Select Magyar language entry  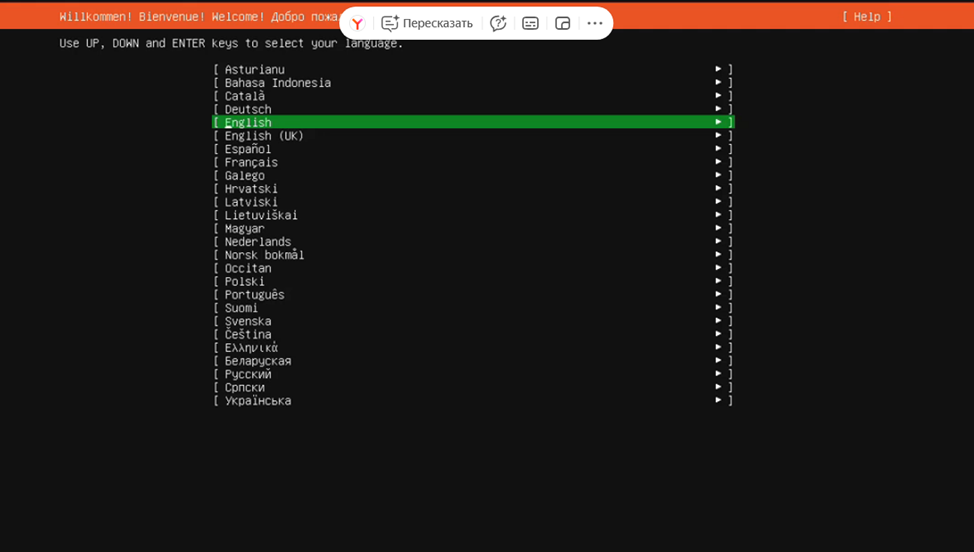point(473,228)
